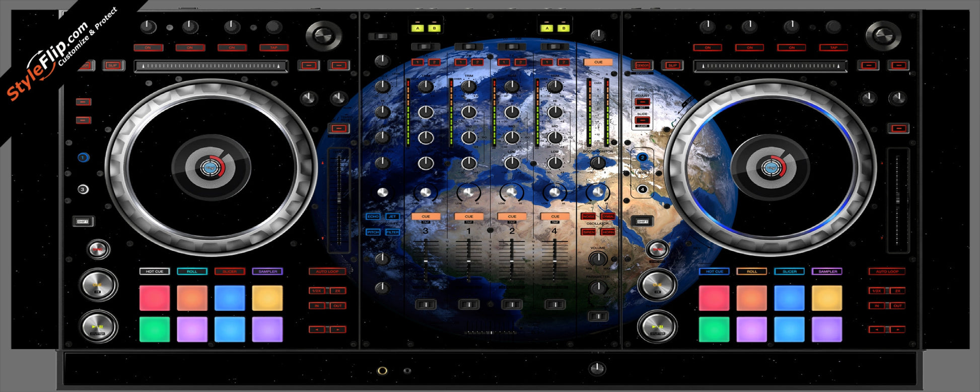The height and width of the screenshot is (392, 980).
Task: Click right deck SHIFT button
Action: [x=642, y=221]
